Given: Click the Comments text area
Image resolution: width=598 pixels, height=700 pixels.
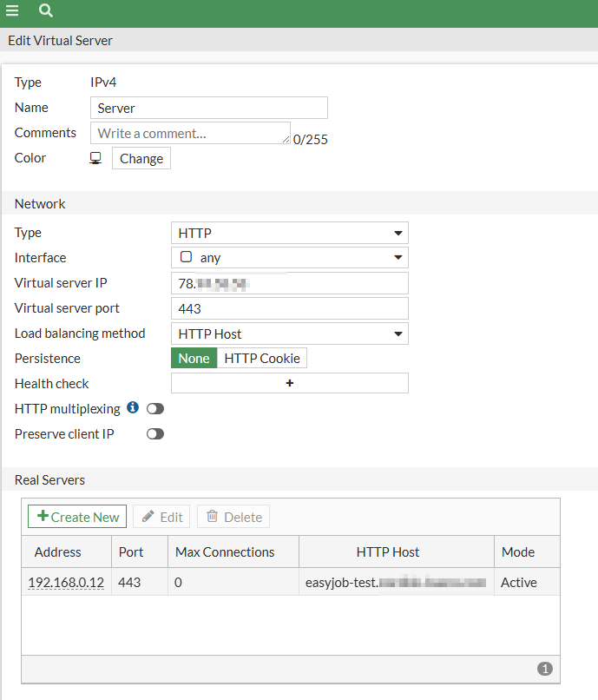Looking at the screenshot, I should (x=190, y=133).
